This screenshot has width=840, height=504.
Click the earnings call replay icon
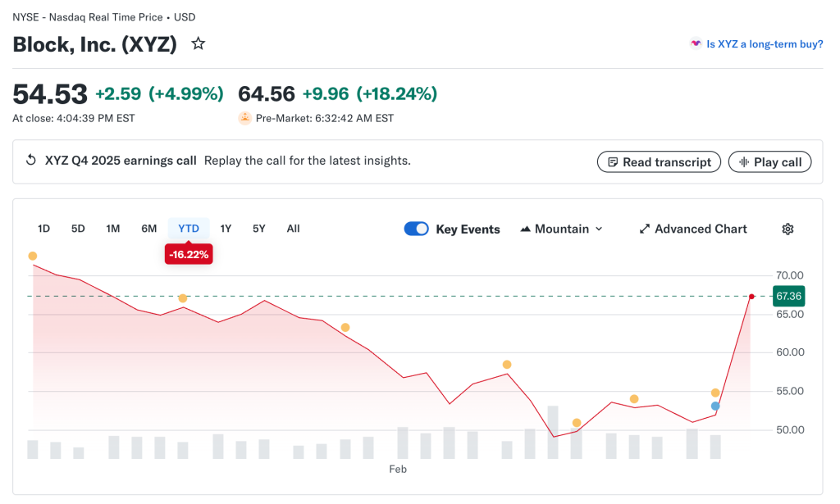pyautogui.click(x=32, y=161)
